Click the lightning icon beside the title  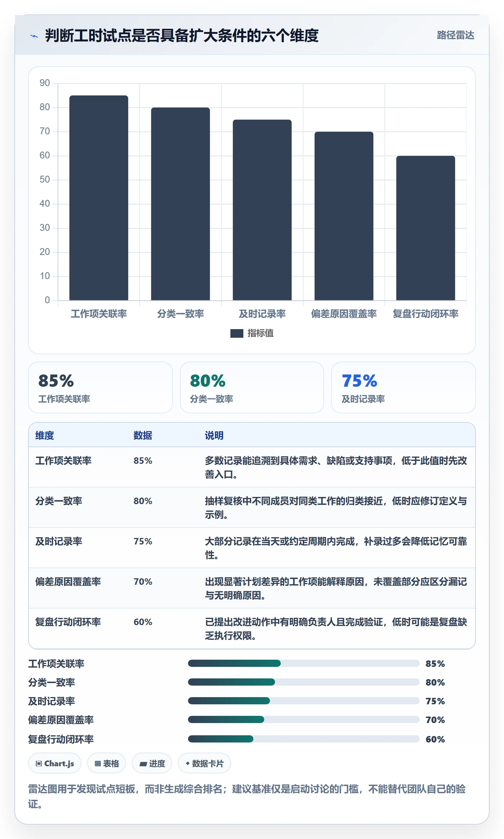point(34,36)
